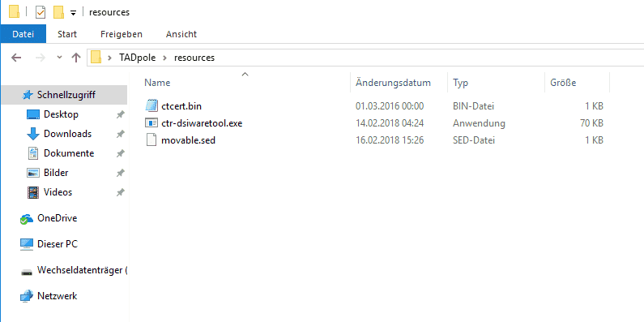Click the New folder quick access icon
Image resolution: width=644 pixels, height=322 pixels.
[58, 12]
